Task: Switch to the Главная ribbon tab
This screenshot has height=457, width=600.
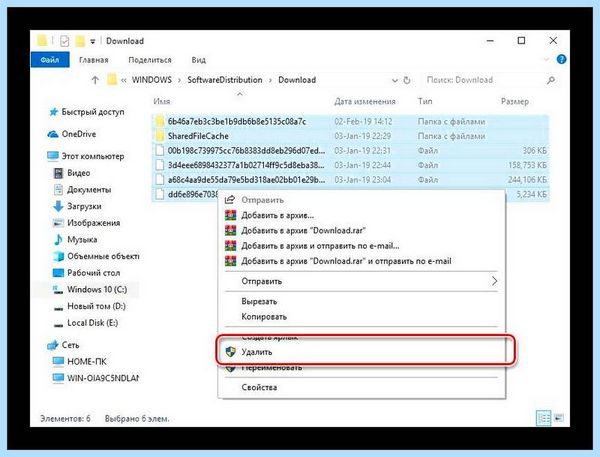Action: [x=94, y=60]
